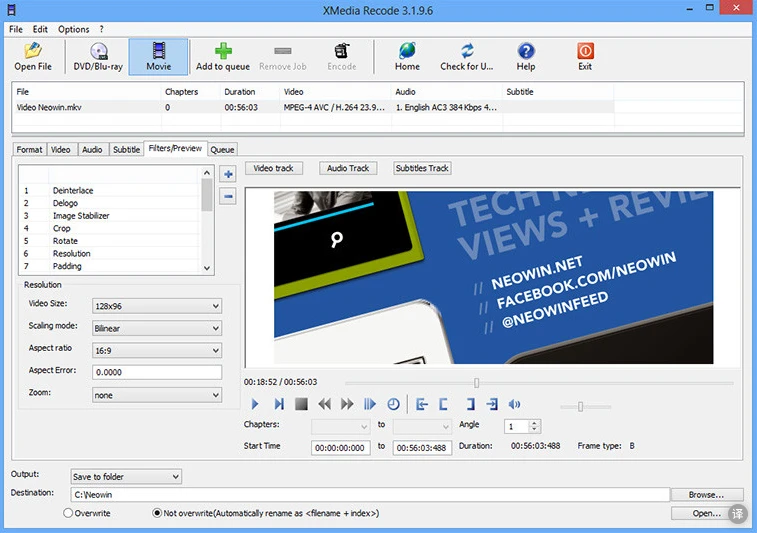Open the DVD/Blu-ray source
This screenshot has width=757, height=533.
pos(97,56)
